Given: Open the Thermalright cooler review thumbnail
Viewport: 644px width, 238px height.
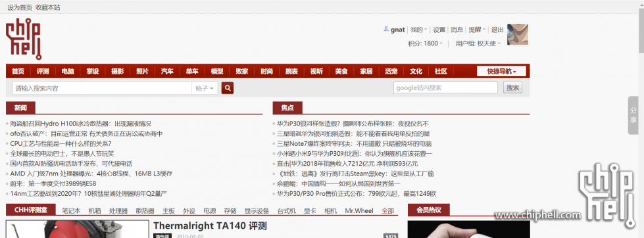Looking at the screenshot, I should (x=78, y=229).
